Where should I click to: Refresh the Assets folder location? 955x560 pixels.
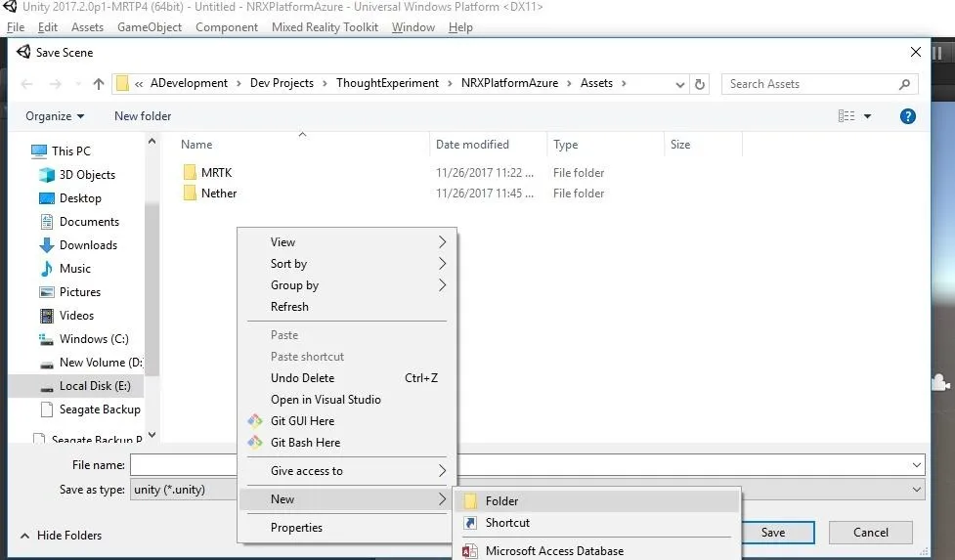tap(700, 84)
